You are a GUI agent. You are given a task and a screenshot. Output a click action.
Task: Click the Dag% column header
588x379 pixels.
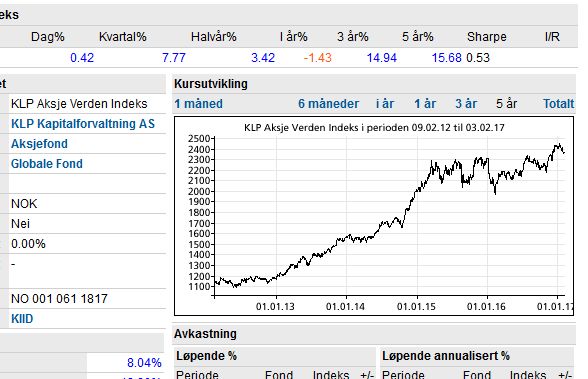pyautogui.click(x=48, y=37)
